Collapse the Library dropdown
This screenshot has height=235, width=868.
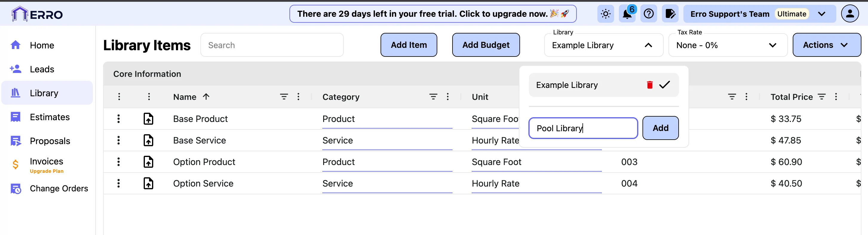[648, 45]
